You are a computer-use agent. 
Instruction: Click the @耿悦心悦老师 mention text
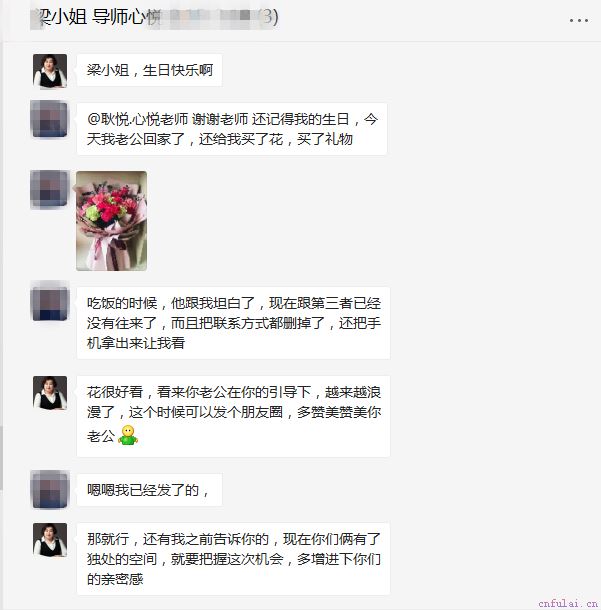point(137,119)
